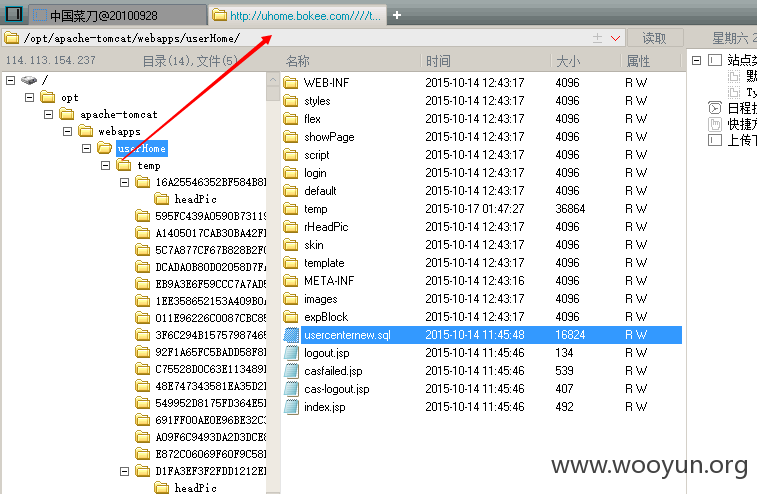The height and width of the screenshot is (494, 757).
Task: Select the showPage folder icon
Action: pyautogui.click(x=291, y=137)
